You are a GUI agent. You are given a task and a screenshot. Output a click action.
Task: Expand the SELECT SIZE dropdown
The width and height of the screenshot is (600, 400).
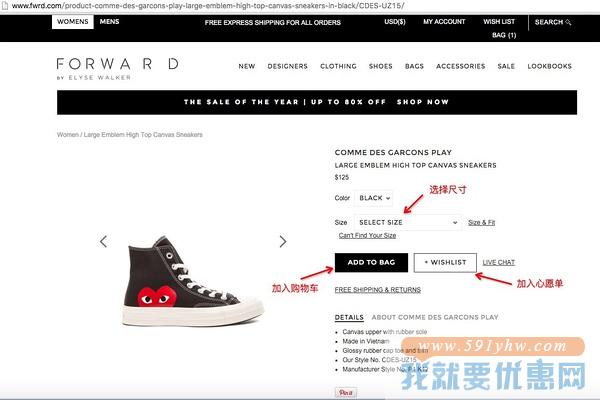pos(408,222)
